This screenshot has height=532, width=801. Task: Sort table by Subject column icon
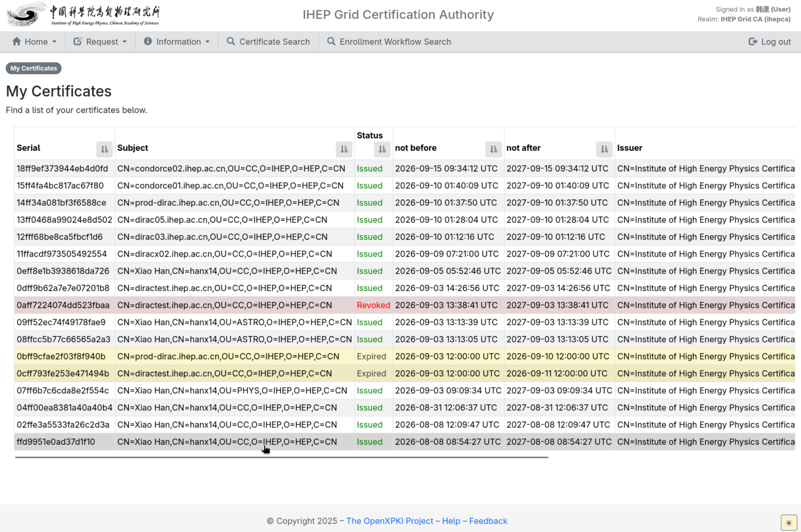344,149
